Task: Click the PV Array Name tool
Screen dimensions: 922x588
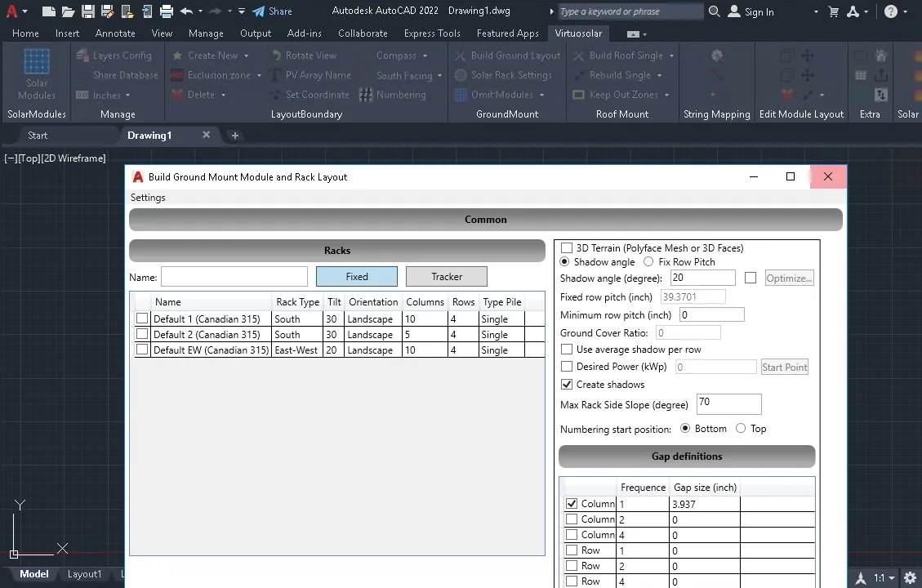Action: click(310, 75)
